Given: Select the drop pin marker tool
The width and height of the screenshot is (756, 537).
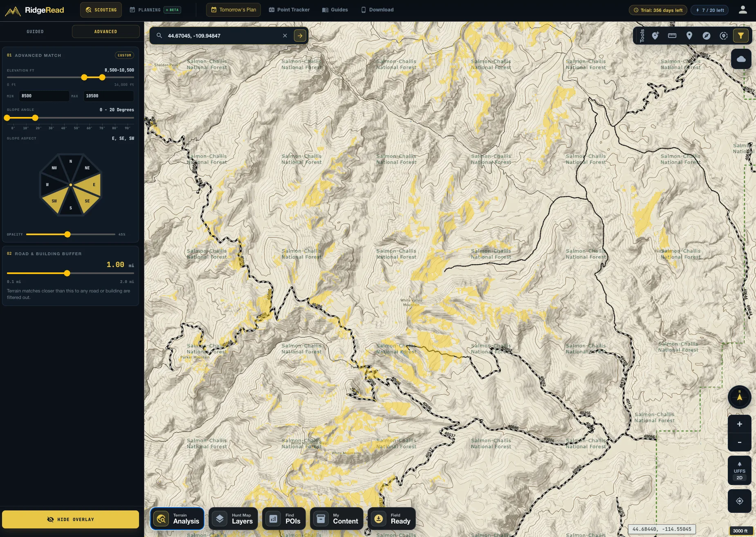Looking at the screenshot, I should [689, 36].
